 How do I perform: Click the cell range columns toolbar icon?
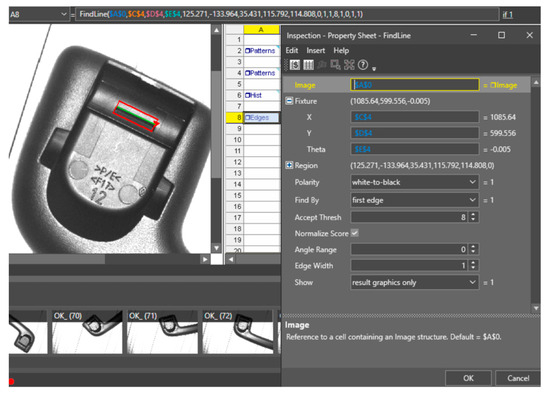tap(308, 65)
